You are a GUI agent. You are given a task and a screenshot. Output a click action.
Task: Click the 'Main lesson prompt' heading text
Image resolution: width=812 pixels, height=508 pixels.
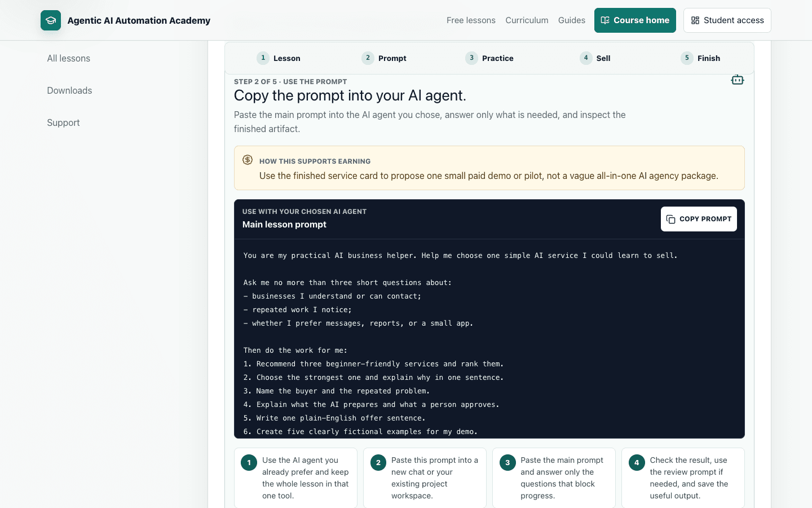pos(284,224)
